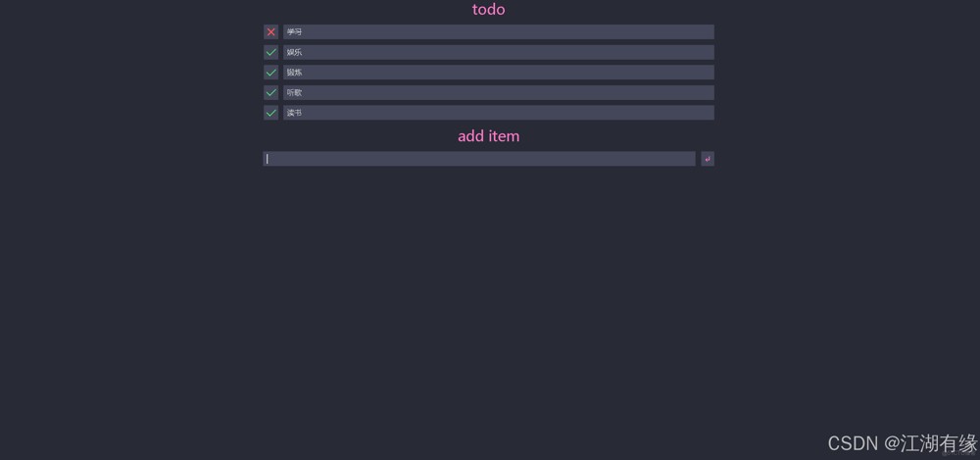Click the green checkmark icon beside 娱乐
Viewport: 980px width, 460px height.
[270, 52]
